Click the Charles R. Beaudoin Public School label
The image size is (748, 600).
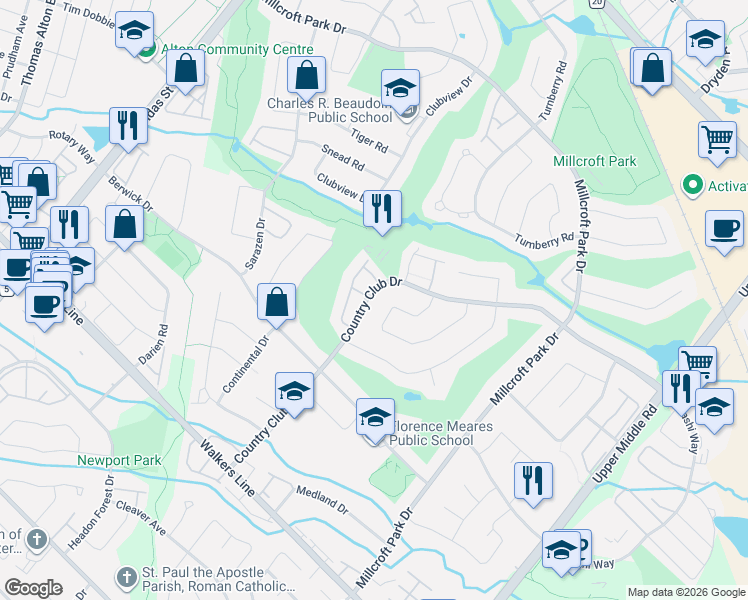pos(330,110)
